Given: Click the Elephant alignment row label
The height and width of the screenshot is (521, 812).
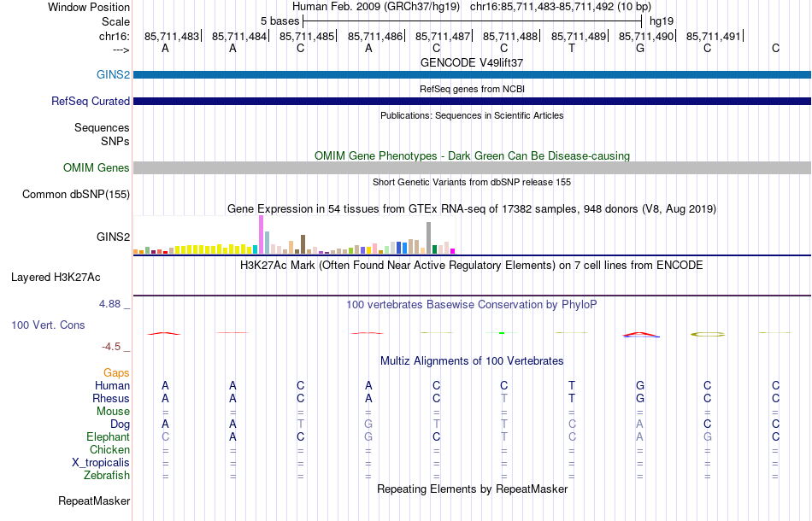Looking at the screenshot, I should tap(108, 437).
